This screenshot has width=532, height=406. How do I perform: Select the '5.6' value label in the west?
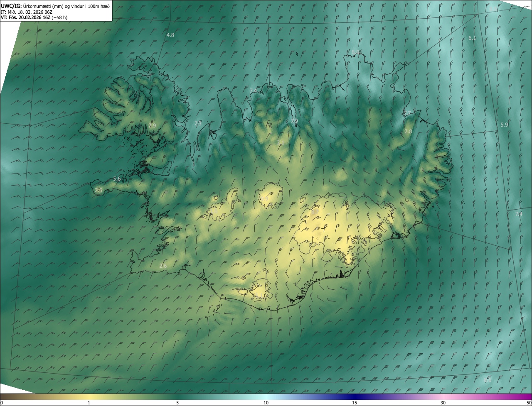(117, 179)
